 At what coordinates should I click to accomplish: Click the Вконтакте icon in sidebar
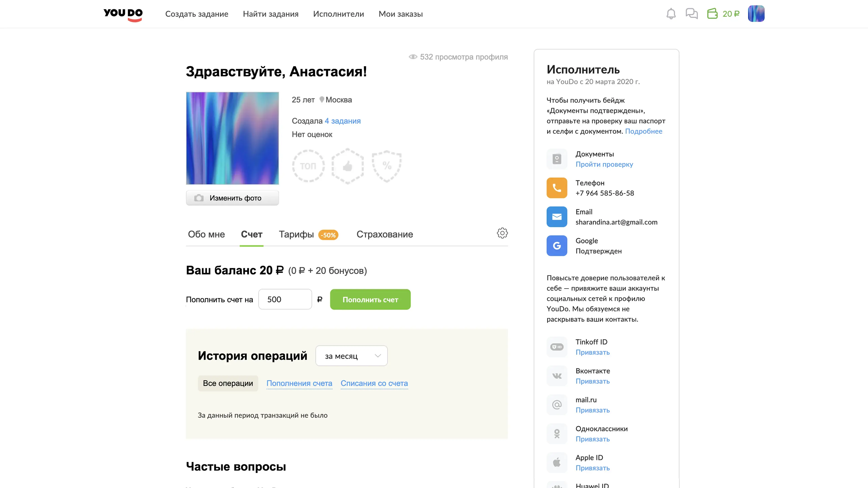click(x=557, y=376)
